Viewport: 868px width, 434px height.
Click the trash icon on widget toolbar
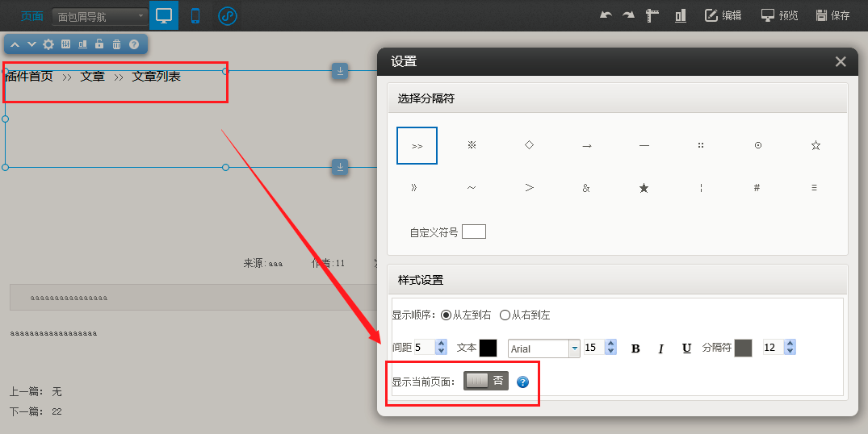pos(116,44)
